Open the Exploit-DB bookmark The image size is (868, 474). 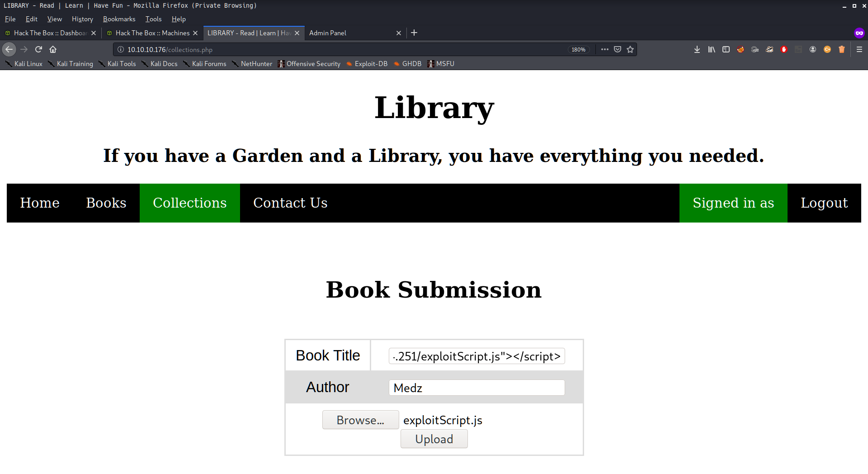click(x=367, y=64)
